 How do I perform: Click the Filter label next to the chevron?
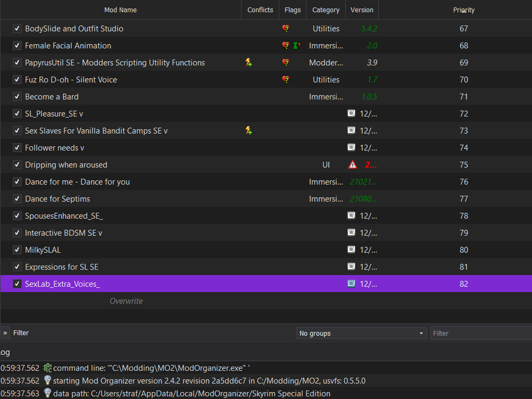coord(21,333)
